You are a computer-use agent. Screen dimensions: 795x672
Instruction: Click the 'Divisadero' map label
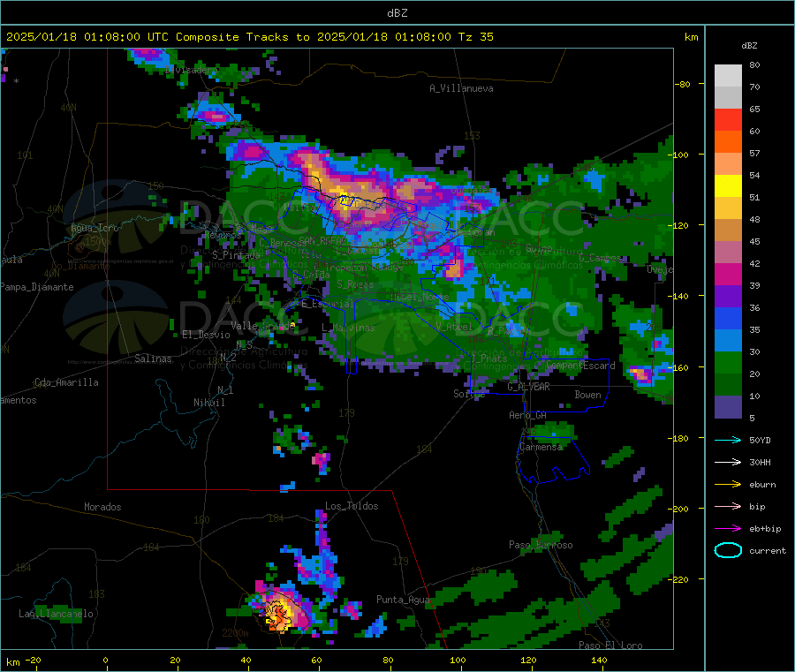tap(191, 70)
